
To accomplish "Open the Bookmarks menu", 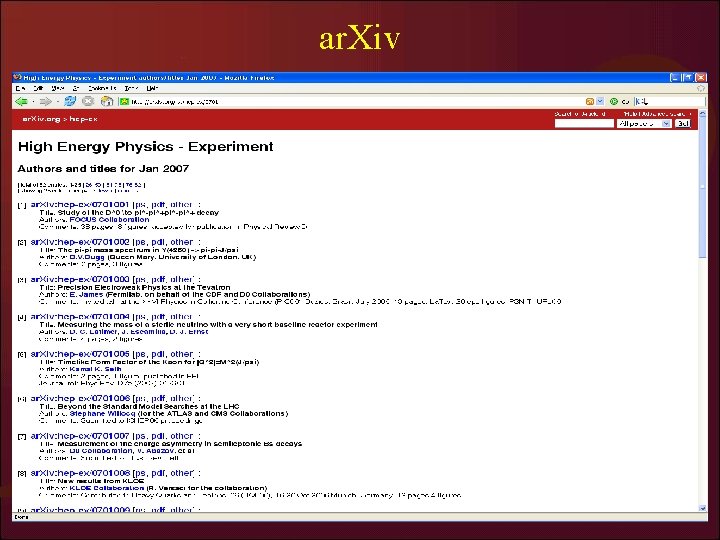I will click(x=102, y=88).
